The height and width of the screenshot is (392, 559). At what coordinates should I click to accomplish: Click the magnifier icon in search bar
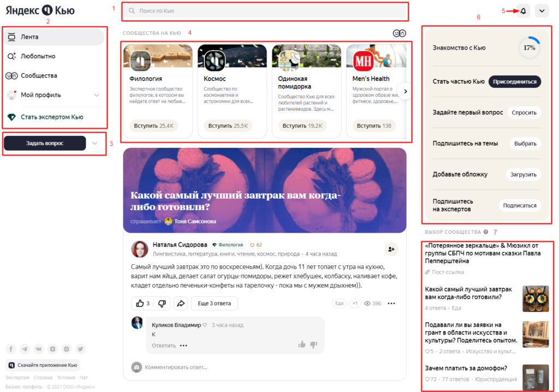132,11
